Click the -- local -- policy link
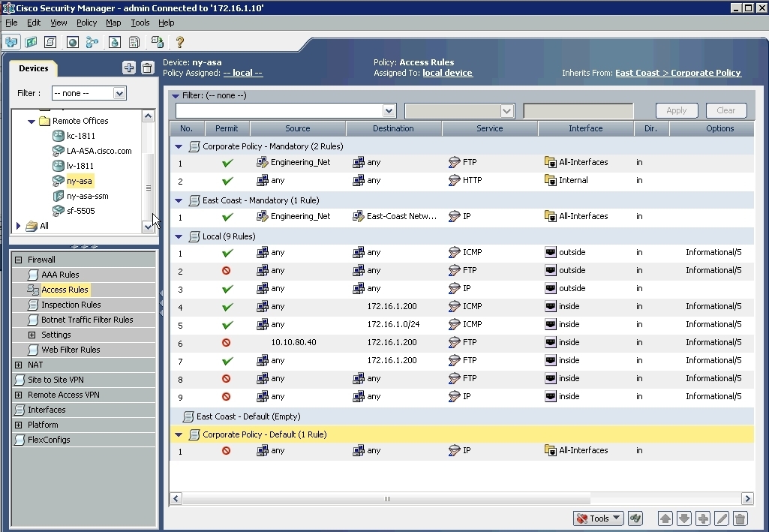Viewport: 769px width, 532px height. pyautogui.click(x=243, y=73)
